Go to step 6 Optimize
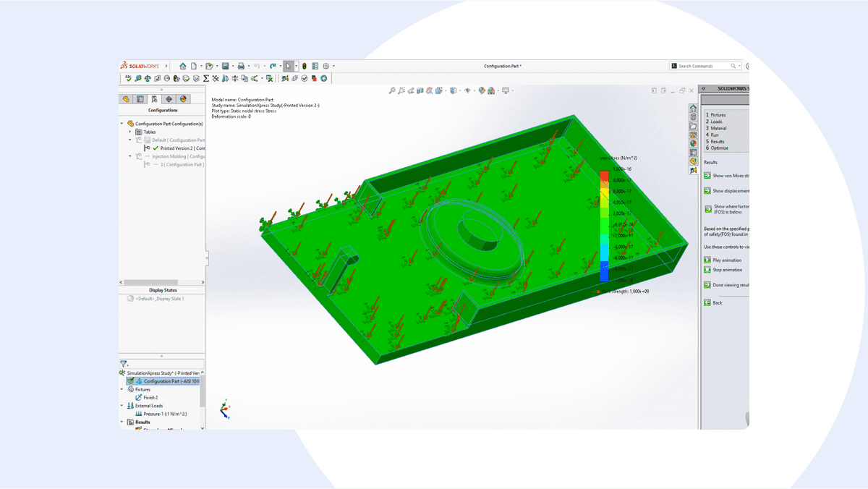Screen dimensions: 868x489 coord(717,148)
